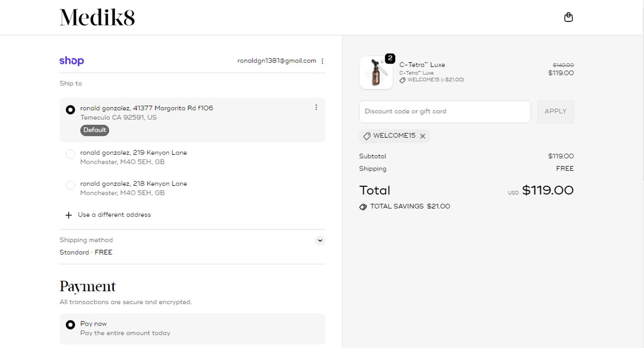Open the shopping bag cart icon
This screenshot has width=644, height=348.
[x=568, y=17]
